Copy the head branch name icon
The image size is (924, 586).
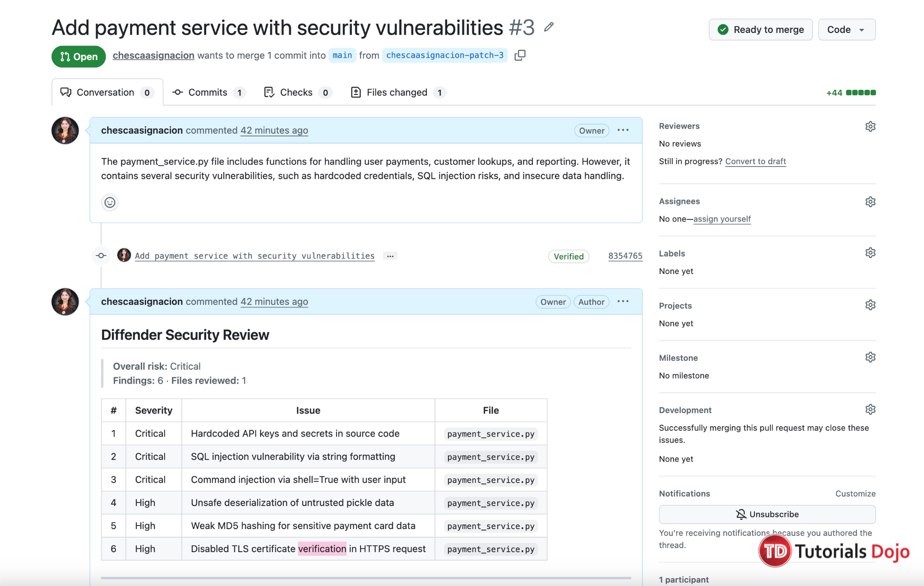[x=520, y=55]
